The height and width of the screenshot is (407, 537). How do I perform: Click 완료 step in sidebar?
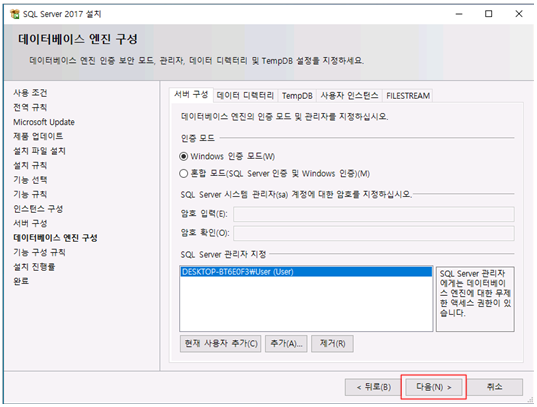click(21, 281)
